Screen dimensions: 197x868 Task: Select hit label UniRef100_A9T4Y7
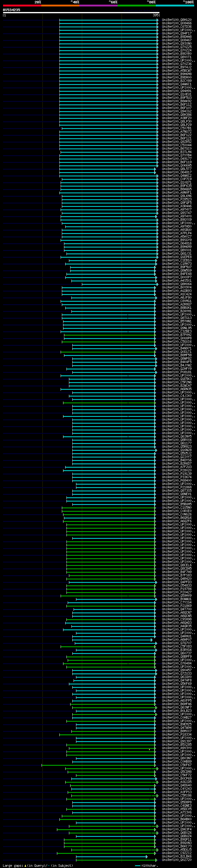point(176,210)
